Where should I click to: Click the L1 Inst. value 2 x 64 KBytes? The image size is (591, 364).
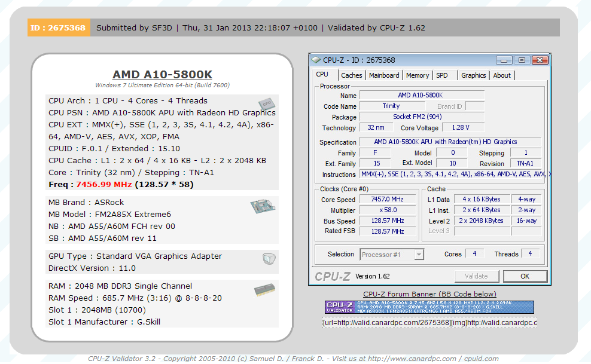click(482, 210)
